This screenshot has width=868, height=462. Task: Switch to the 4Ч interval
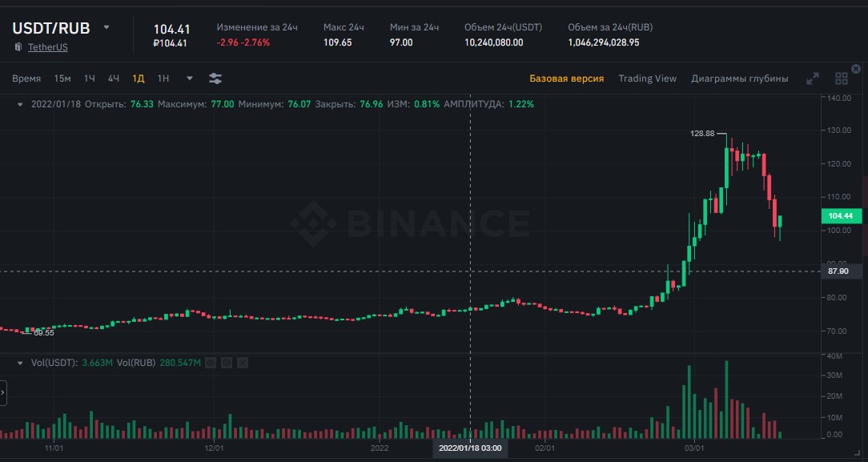coord(114,78)
